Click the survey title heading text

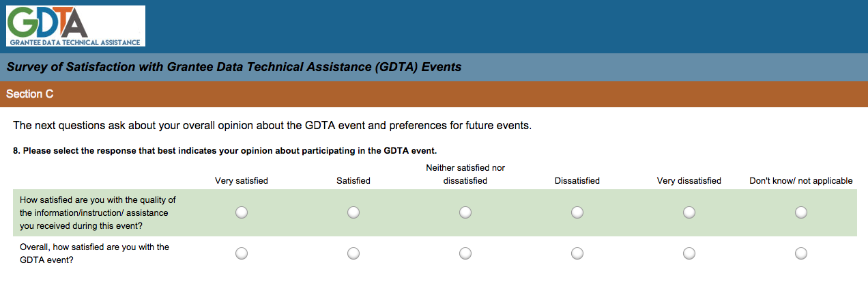234,67
